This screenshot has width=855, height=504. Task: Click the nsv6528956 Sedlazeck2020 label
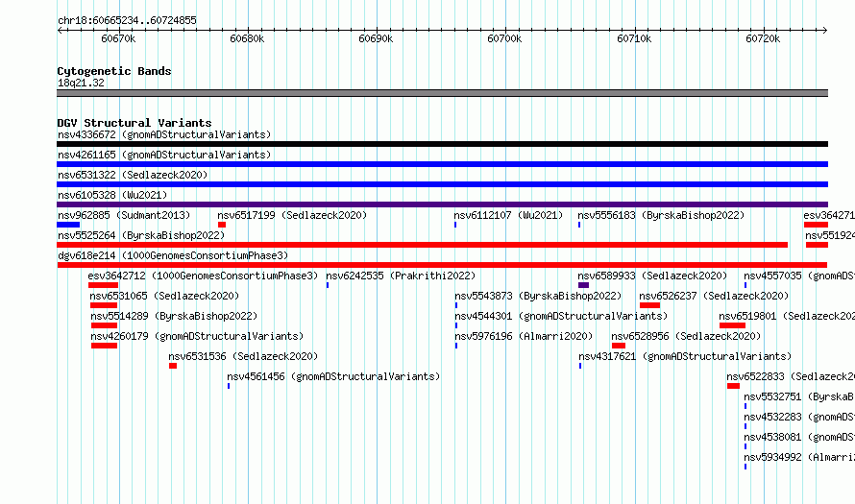coord(686,336)
